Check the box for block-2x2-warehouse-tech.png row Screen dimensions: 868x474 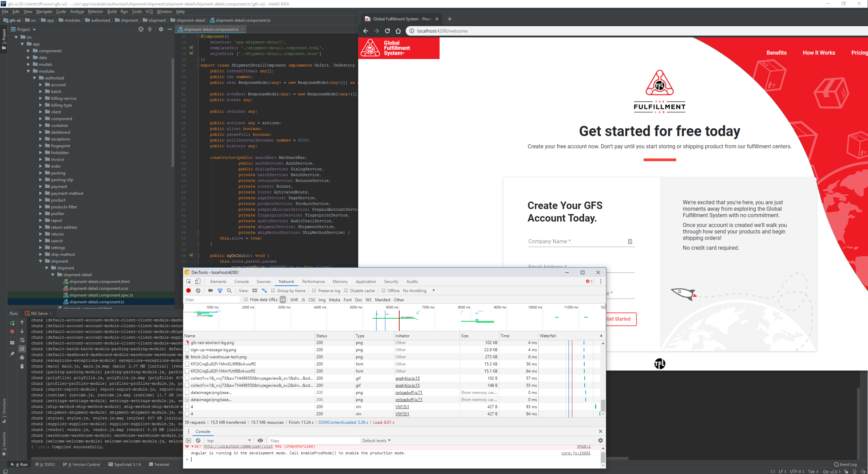[x=187, y=357]
